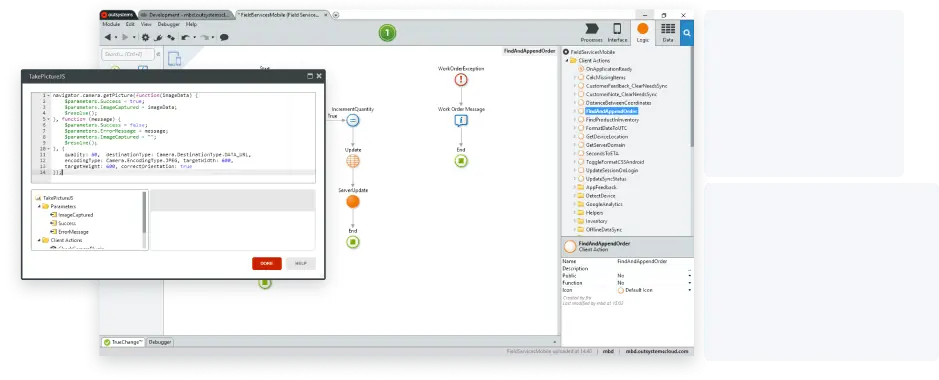939x380 pixels.
Task: Click the End node below Work Order Message
Action: coord(461,161)
